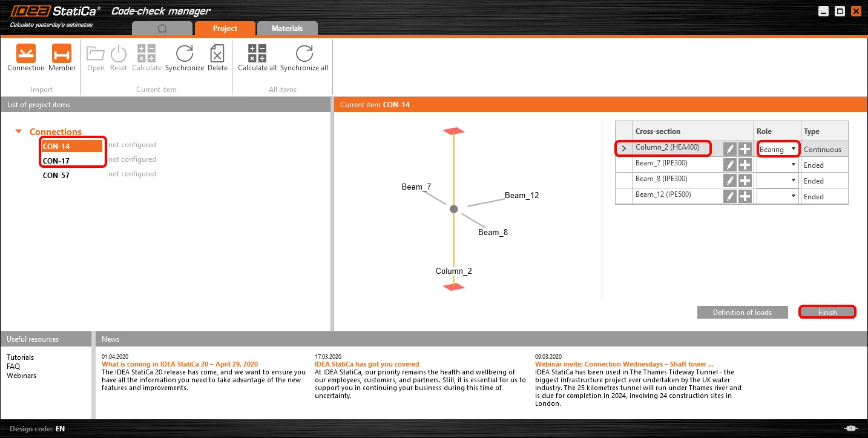Screen dimensions: 868x438
Task: Collapse the Connections tree group
Action: point(19,131)
